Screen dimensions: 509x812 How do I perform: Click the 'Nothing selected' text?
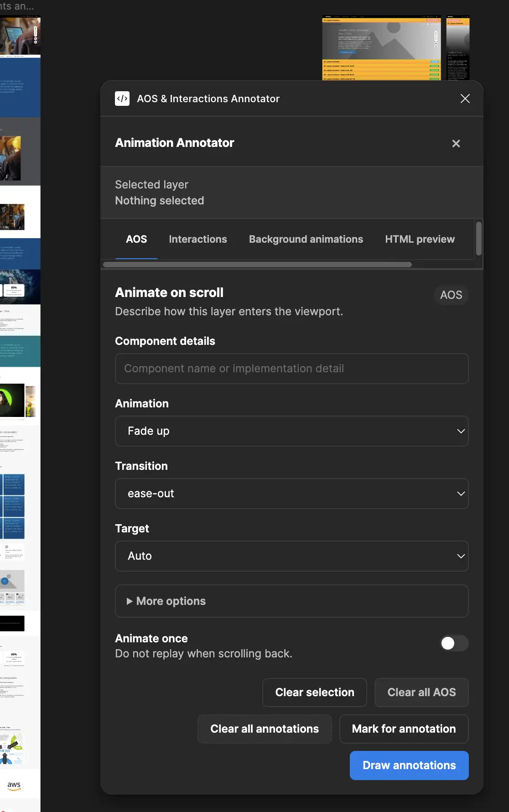(160, 201)
